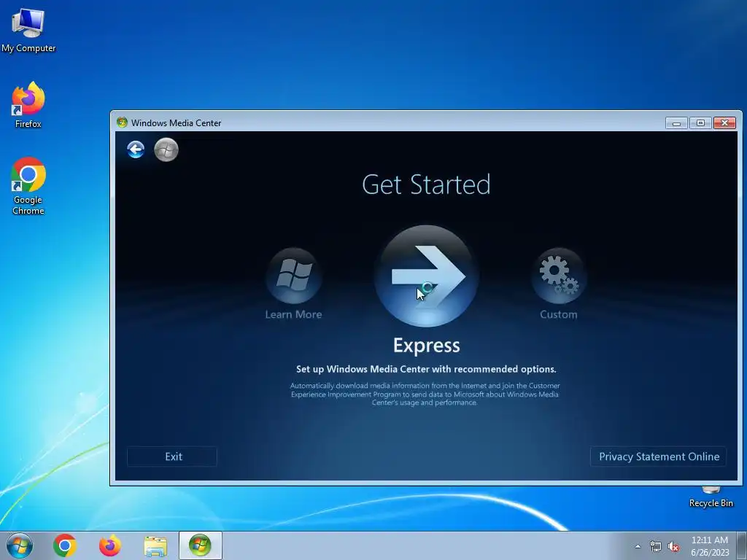Choose the Custom setup gears icon
The height and width of the screenshot is (560, 747).
pos(558,275)
